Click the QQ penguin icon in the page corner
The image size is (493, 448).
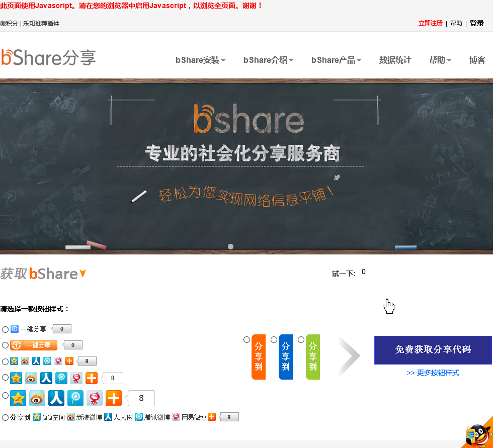click(x=479, y=434)
